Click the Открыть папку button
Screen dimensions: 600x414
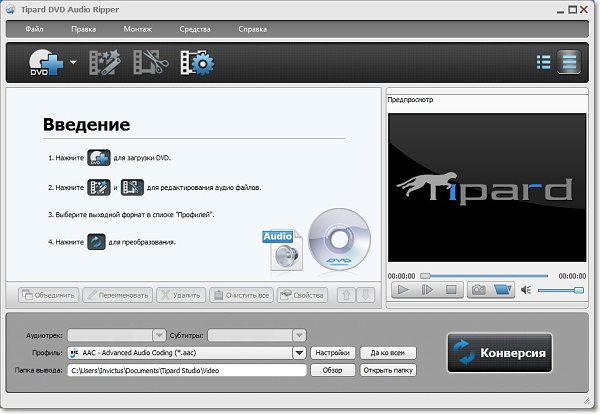388,370
